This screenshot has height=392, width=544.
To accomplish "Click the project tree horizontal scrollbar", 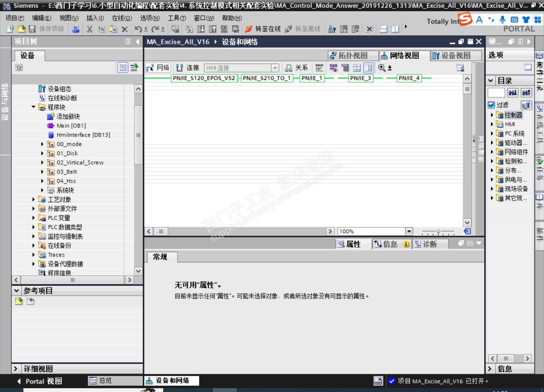I will 73,280.
